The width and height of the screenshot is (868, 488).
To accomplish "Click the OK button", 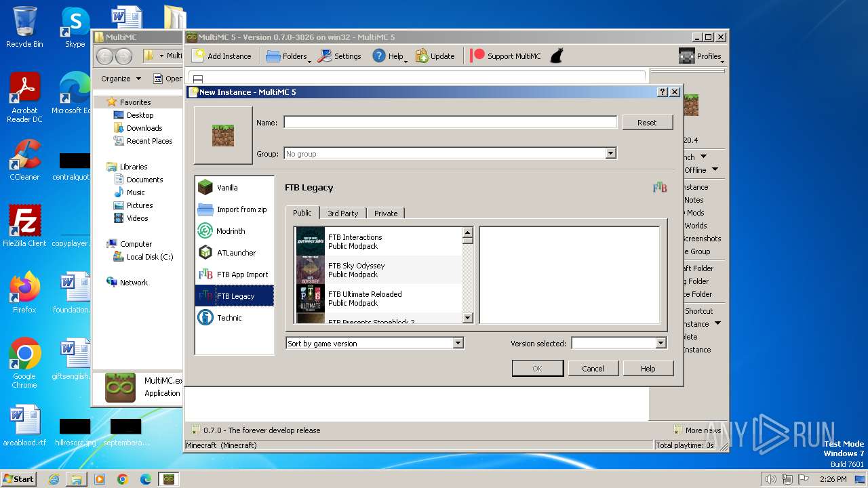I will tap(537, 369).
